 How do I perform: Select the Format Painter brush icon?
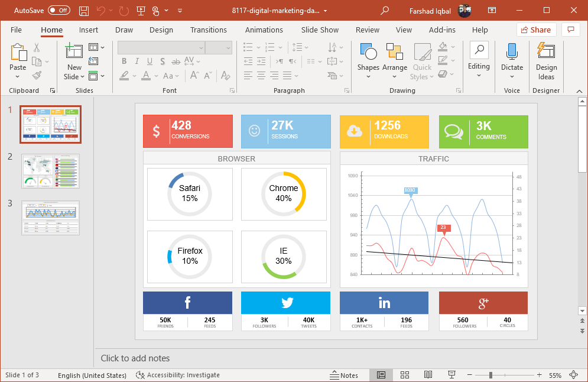pos(37,76)
